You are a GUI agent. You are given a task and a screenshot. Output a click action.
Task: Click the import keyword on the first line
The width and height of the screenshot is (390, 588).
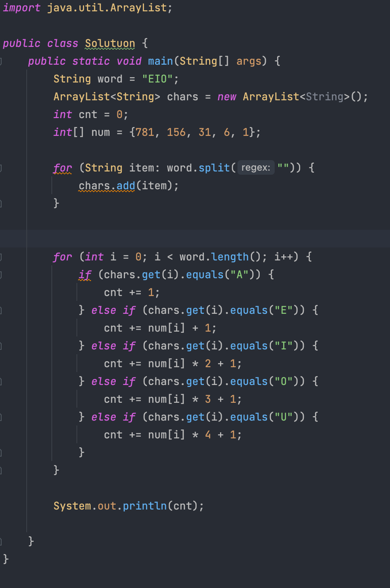click(21, 8)
